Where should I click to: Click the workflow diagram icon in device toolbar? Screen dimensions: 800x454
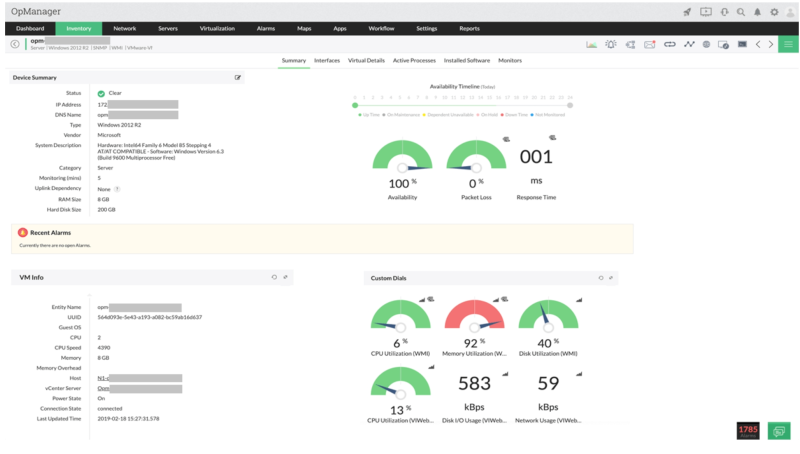point(631,44)
